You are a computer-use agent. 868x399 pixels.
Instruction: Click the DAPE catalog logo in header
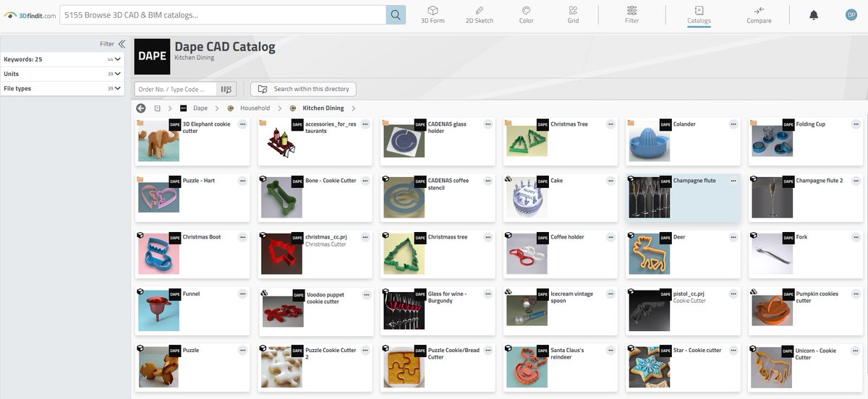pos(152,56)
